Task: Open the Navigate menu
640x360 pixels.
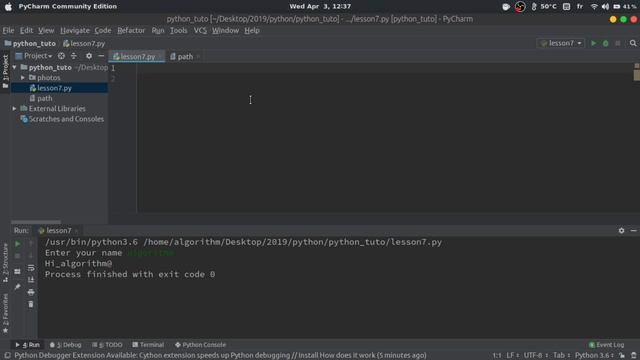Action: tap(75, 31)
